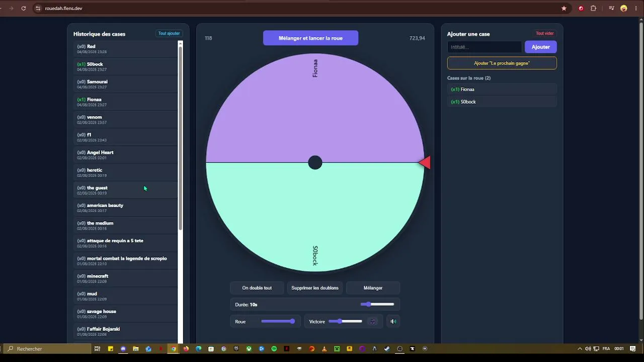
Task: Select Fionaa in wheel cases list
Action: [x=502, y=89]
